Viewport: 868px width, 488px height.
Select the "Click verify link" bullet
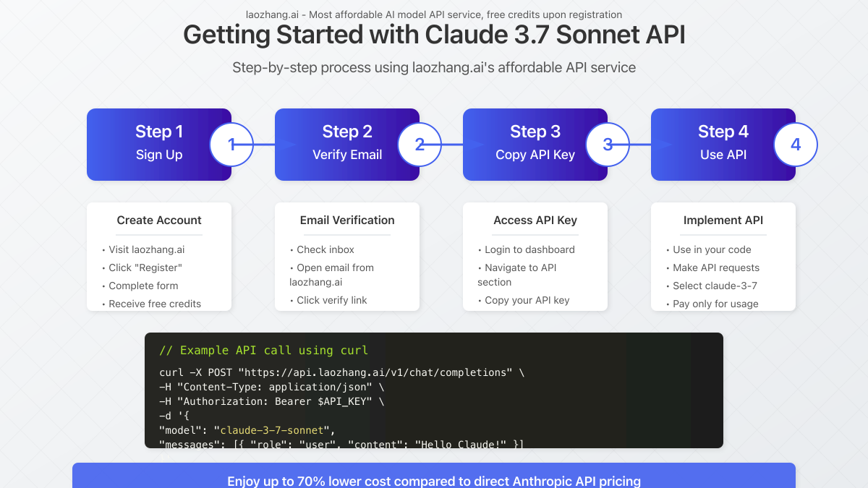(328, 300)
